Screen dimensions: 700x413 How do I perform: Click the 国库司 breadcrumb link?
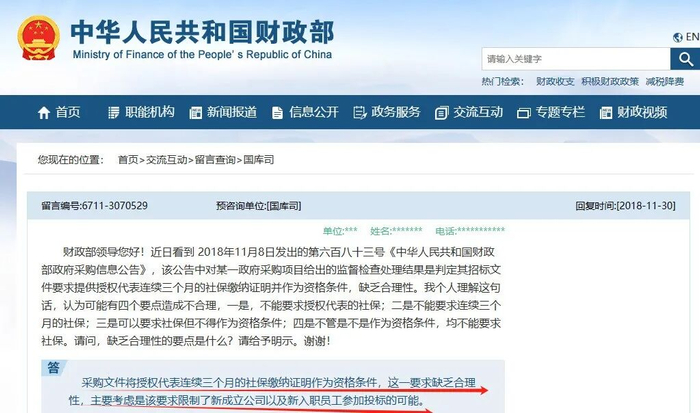(258, 159)
